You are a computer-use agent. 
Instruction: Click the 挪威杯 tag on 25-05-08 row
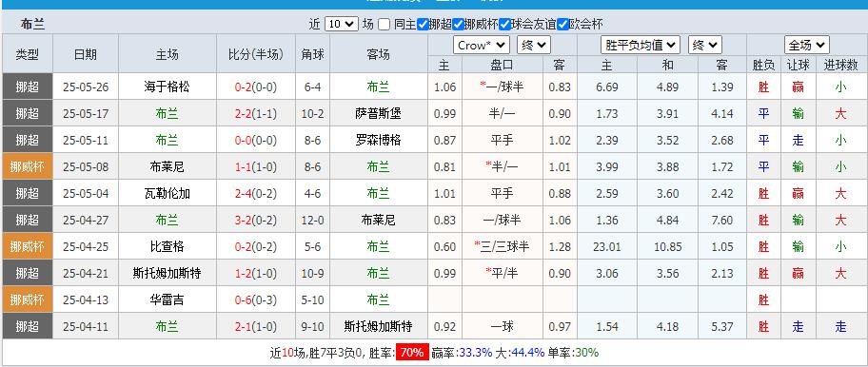(x=28, y=166)
